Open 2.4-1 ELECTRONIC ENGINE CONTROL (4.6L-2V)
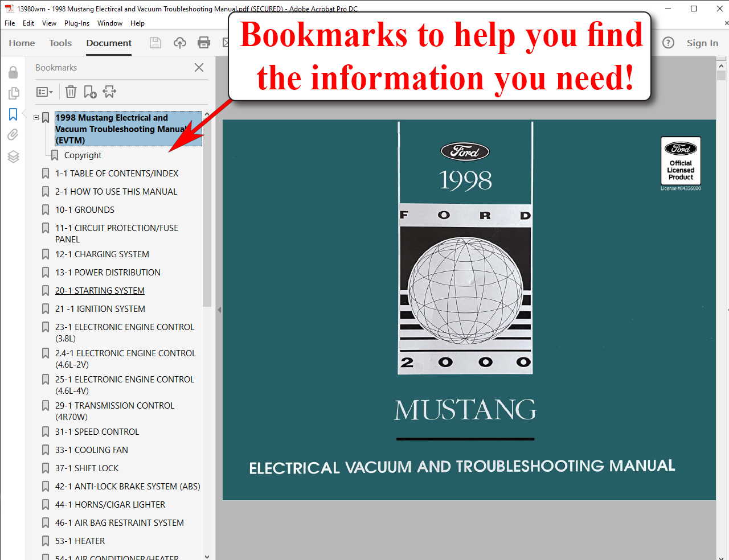This screenshot has height=560, width=729. pos(125,359)
